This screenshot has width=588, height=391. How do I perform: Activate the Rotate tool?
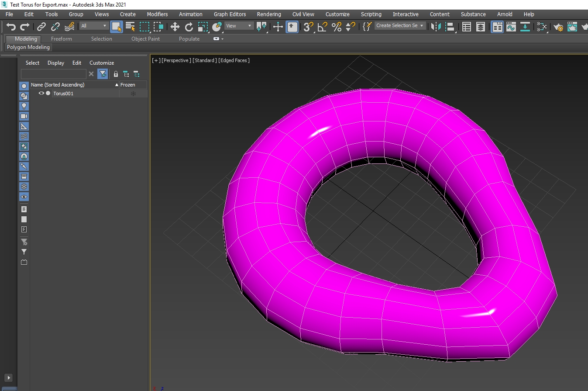click(189, 27)
